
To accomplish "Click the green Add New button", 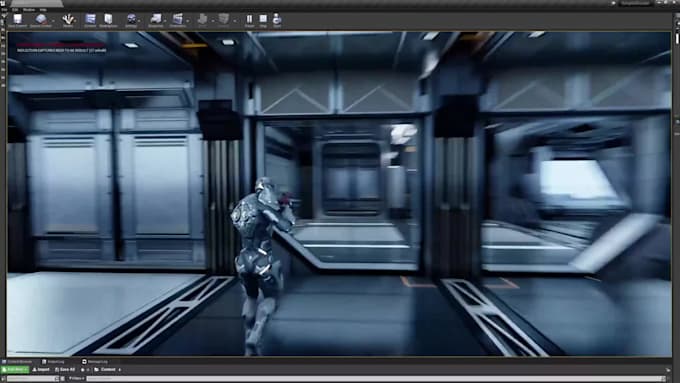I will pyautogui.click(x=15, y=370).
